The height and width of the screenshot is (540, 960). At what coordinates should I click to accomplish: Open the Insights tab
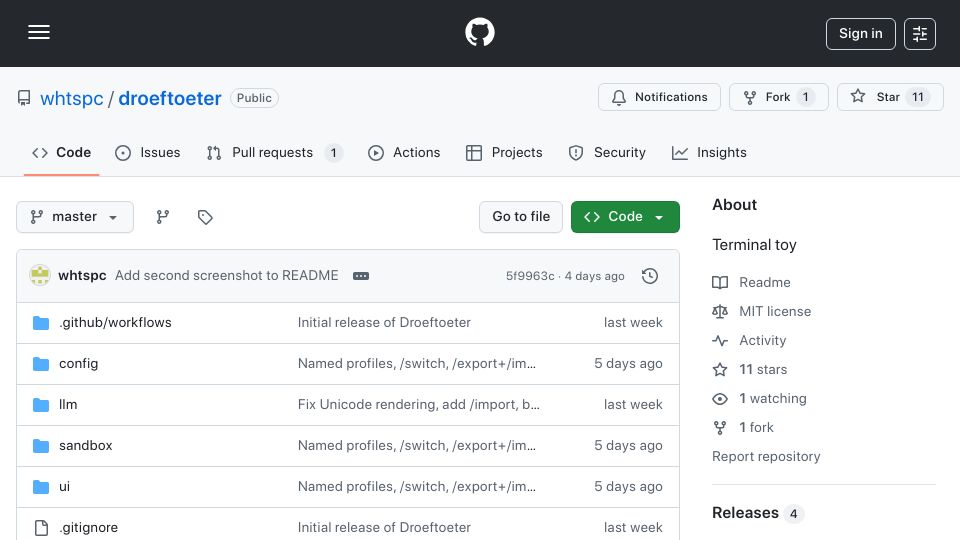click(x=709, y=152)
